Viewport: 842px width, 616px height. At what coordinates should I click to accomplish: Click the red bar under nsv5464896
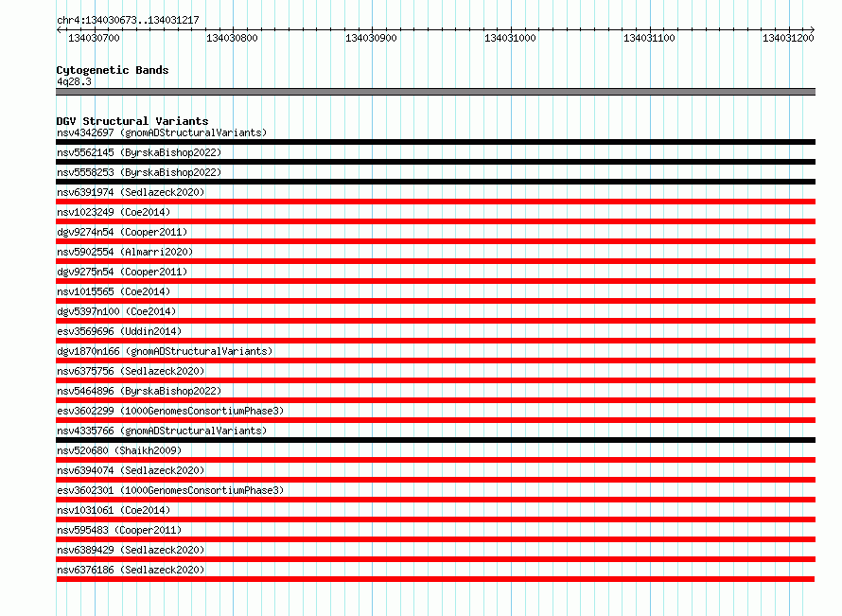435,400
